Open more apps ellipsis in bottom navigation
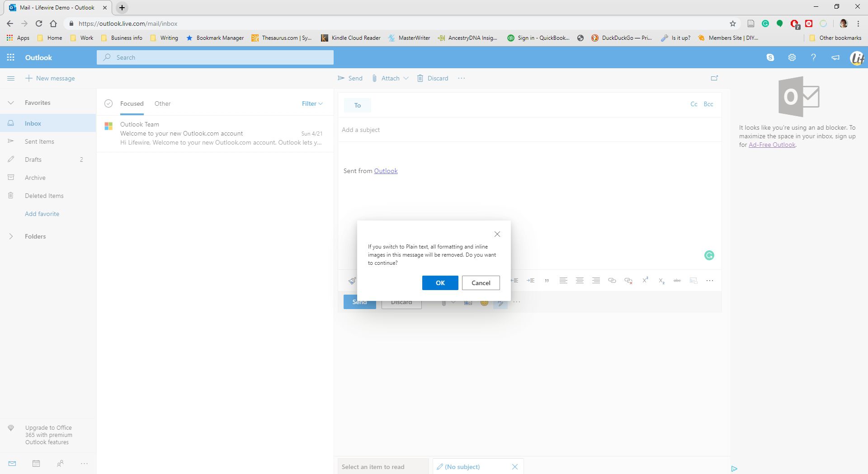The height and width of the screenshot is (474, 868). click(x=84, y=463)
